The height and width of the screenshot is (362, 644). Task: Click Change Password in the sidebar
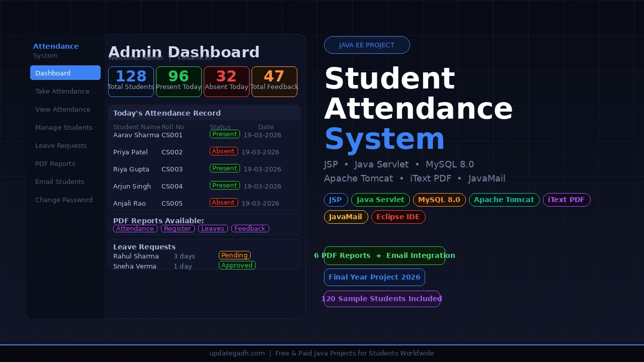point(64,200)
